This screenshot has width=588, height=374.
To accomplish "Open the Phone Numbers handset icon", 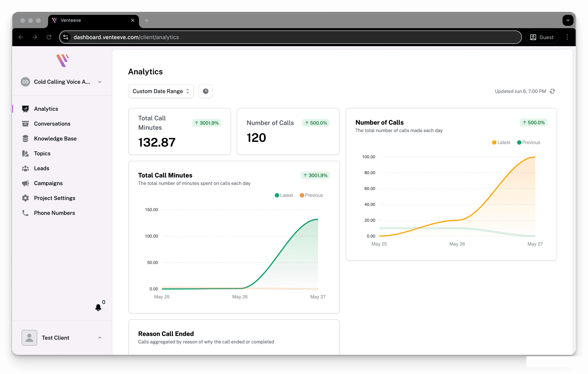I will pos(25,213).
